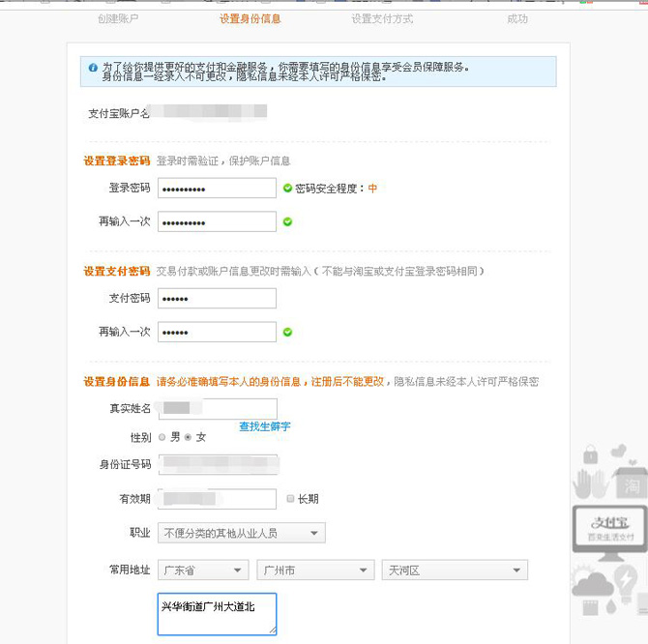This screenshot has width=648, height=644.
Task: Click the cloud weather icon in the sidebar
Action: point(592,581)
